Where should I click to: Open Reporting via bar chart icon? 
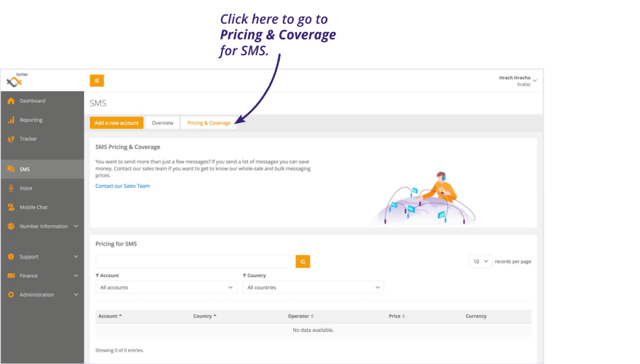coord(11,120)
